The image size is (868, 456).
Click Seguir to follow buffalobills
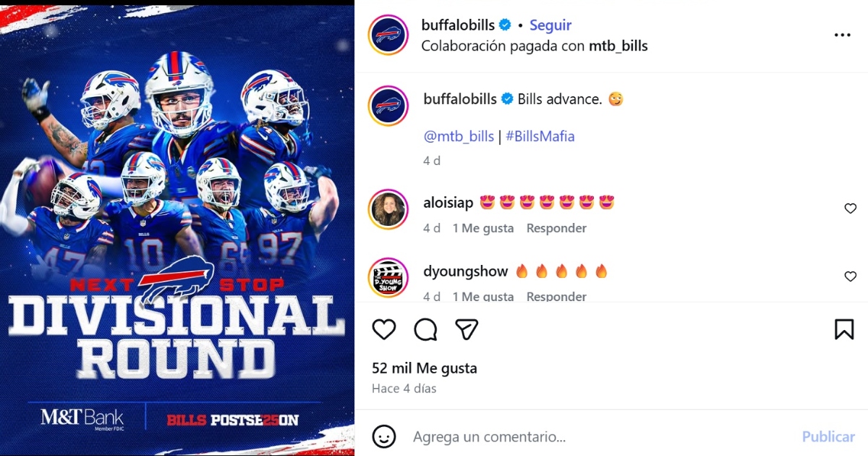(x=550, y=24)
